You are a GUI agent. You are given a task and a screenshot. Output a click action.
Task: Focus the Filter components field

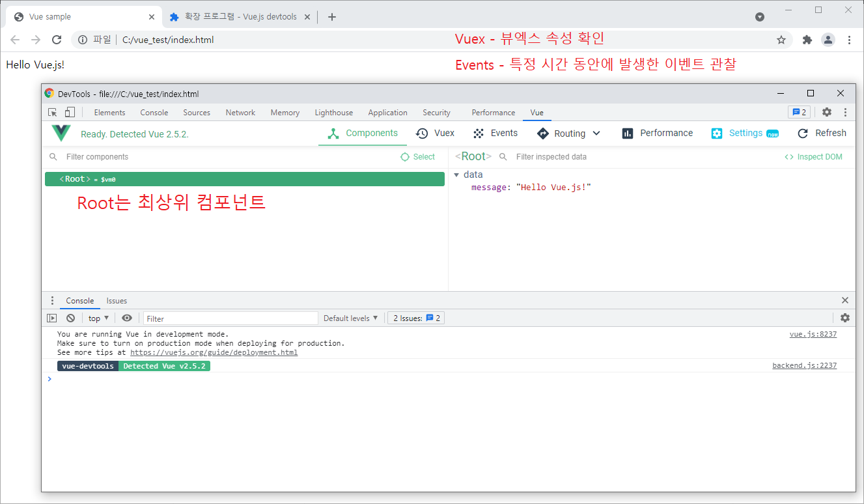pos(221,157)
